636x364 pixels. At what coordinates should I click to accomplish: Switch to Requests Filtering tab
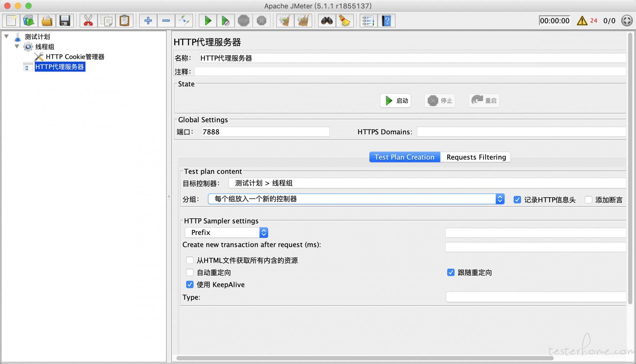[x=476, y=157]
